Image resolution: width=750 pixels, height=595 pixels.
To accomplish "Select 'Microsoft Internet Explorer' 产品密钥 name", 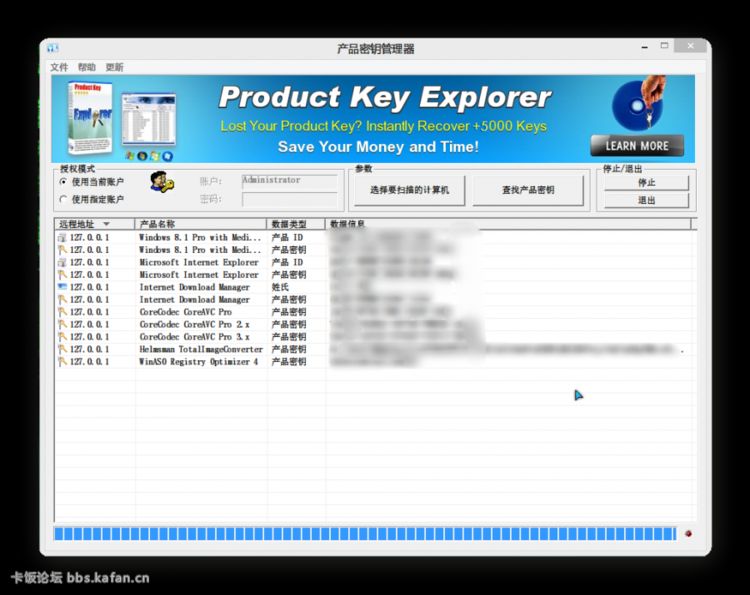I will click(199, 275).
